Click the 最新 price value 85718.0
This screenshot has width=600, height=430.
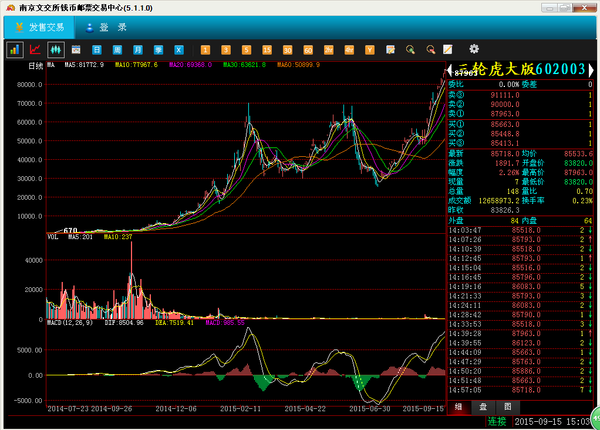click(x=505, y=154)
